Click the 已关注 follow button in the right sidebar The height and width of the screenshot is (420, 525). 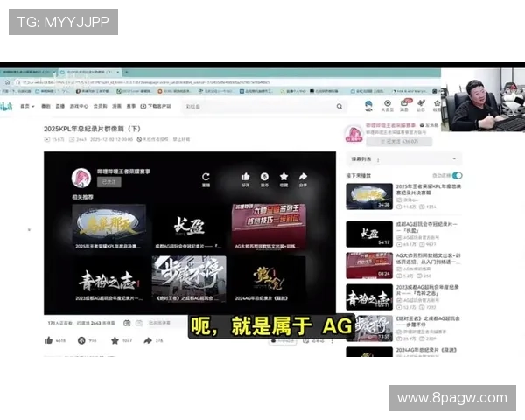(399, 142)
